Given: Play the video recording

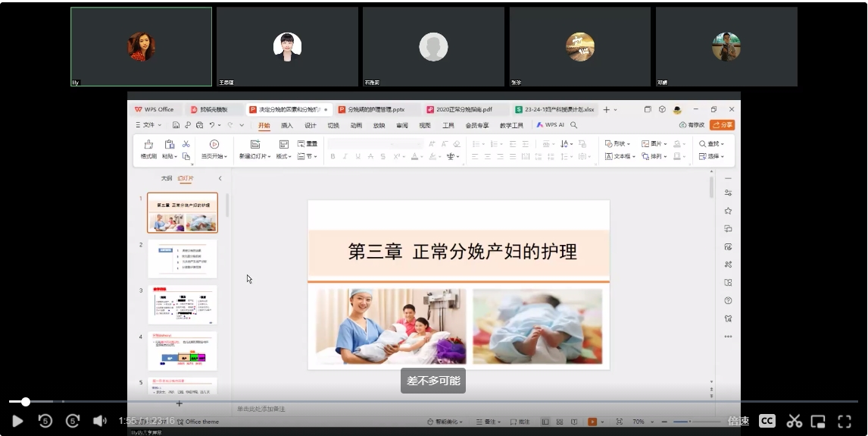Looking at the screenshot, I should (17, 421).
